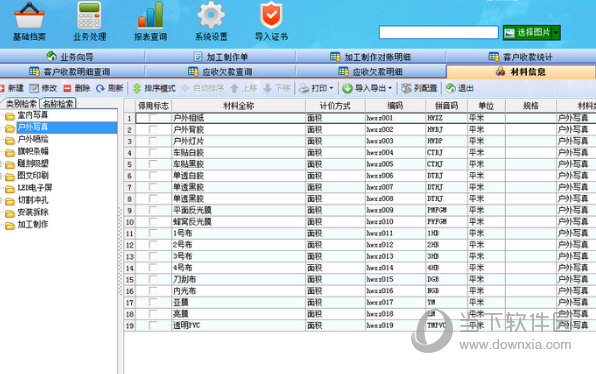Click the 上移 up arrow icon

pos(234,89)
